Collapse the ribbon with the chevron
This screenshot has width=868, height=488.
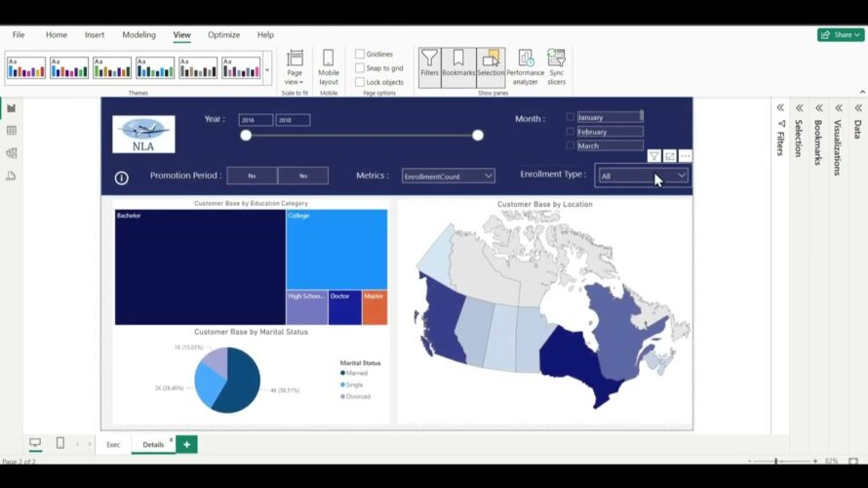(862, 92)
